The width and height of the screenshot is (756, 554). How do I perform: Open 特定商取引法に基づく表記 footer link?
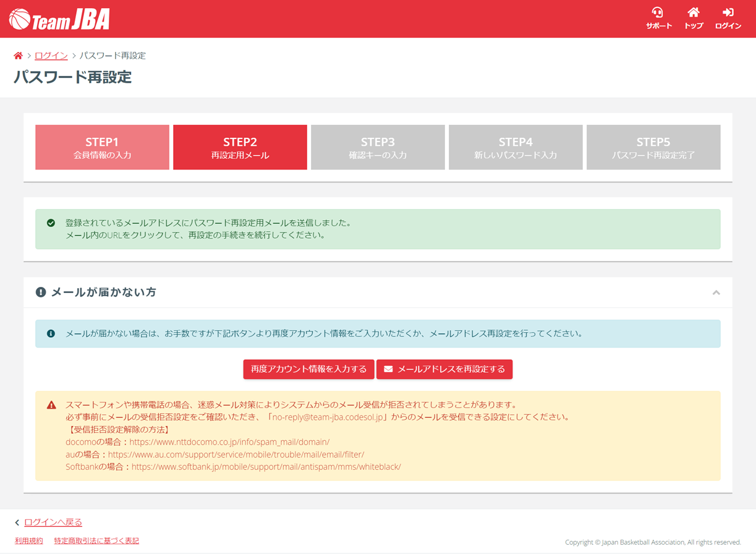96,541
